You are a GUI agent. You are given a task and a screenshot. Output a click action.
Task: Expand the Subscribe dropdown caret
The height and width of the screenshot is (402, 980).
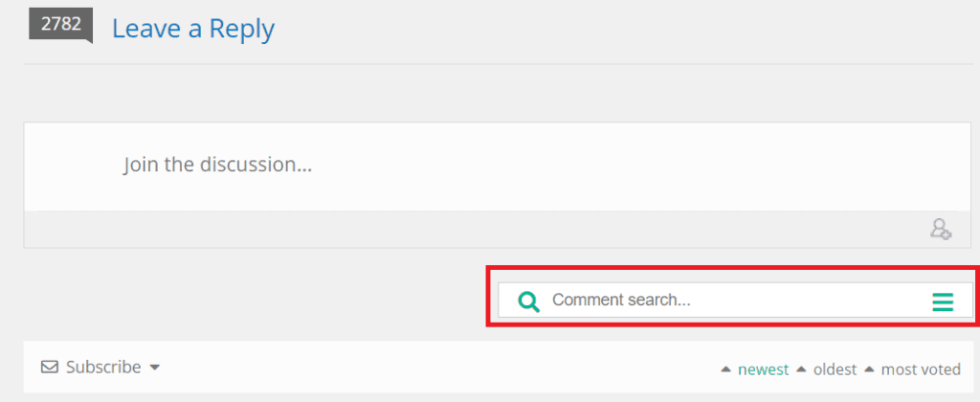click(x=154, y=368)
